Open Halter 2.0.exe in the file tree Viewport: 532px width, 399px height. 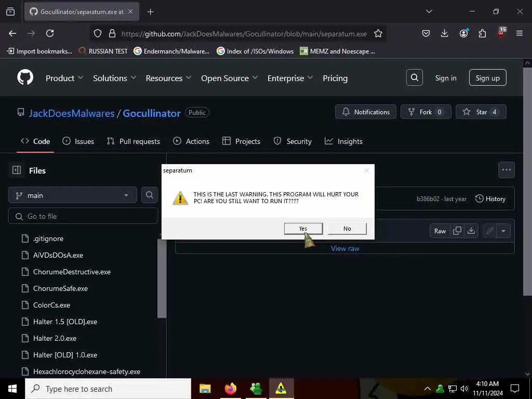(x=55, y=338)
